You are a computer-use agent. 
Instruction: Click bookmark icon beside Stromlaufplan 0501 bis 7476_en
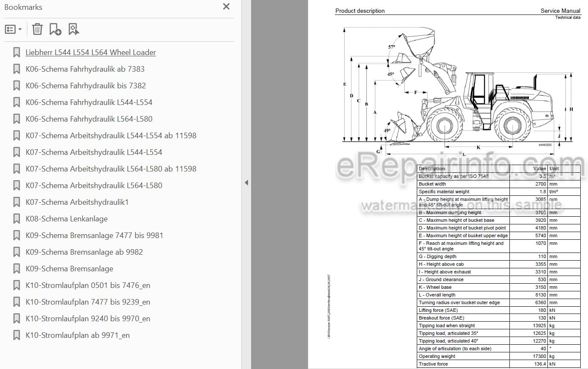[x=17, y=285]
